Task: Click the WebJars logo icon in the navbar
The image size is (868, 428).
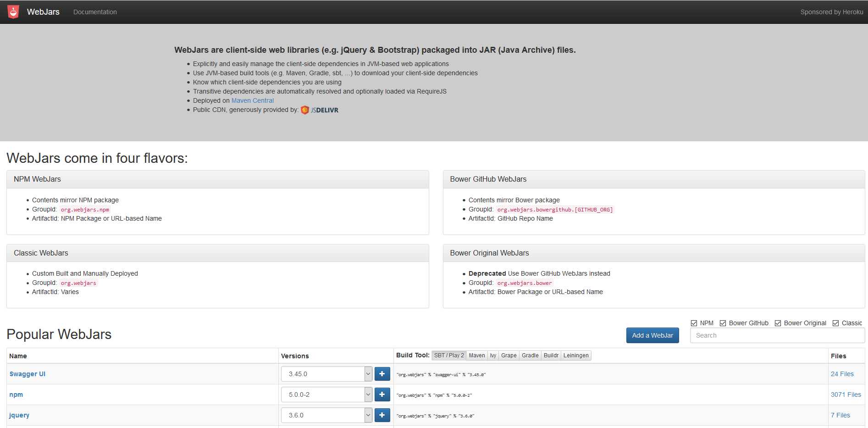Action: [14, 12]
